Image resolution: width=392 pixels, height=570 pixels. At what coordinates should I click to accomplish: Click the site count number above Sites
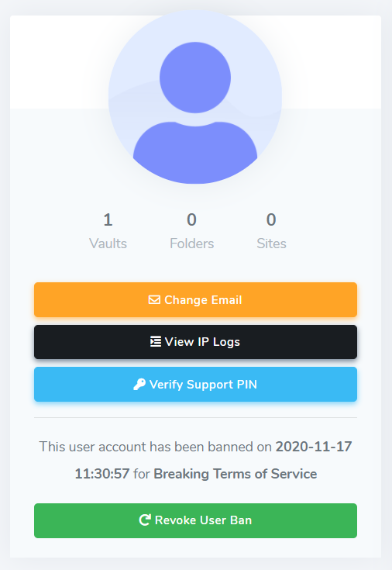[271, 220]
